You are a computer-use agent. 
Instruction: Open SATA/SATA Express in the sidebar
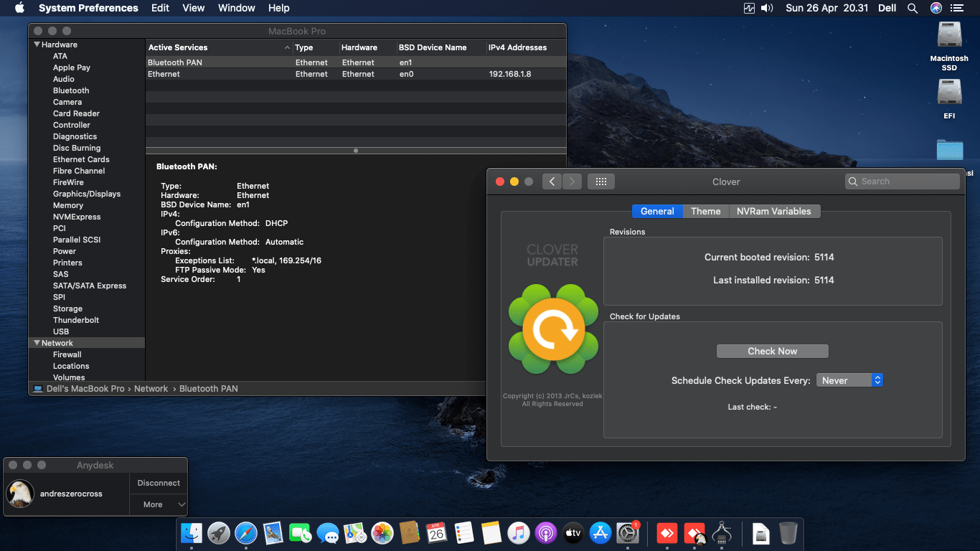90,286
